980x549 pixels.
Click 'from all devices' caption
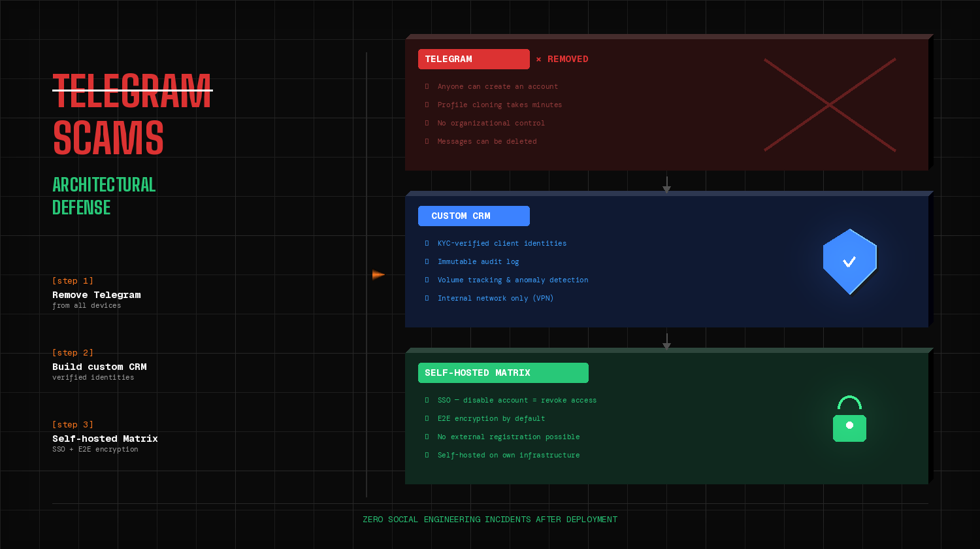tap(87, 306)
